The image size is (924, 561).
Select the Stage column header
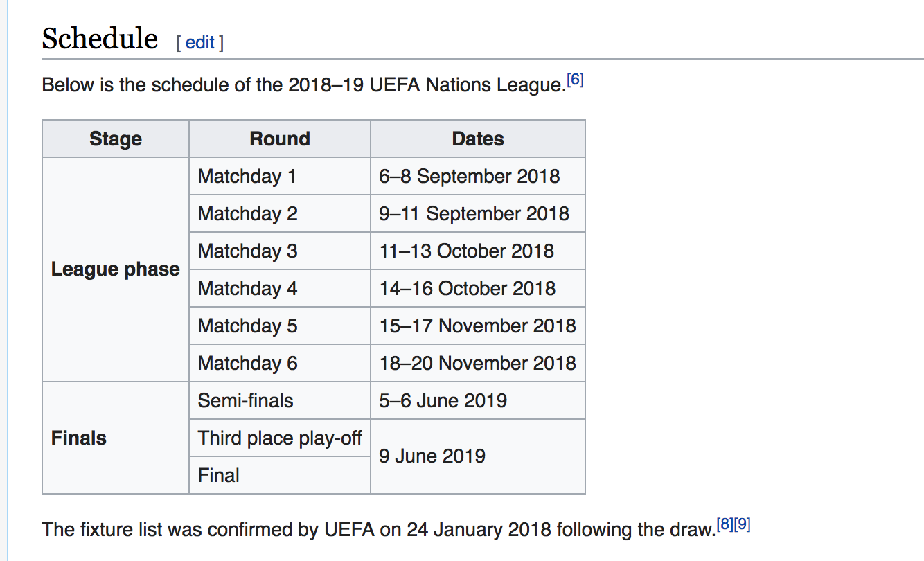click(x=116, y=139)
